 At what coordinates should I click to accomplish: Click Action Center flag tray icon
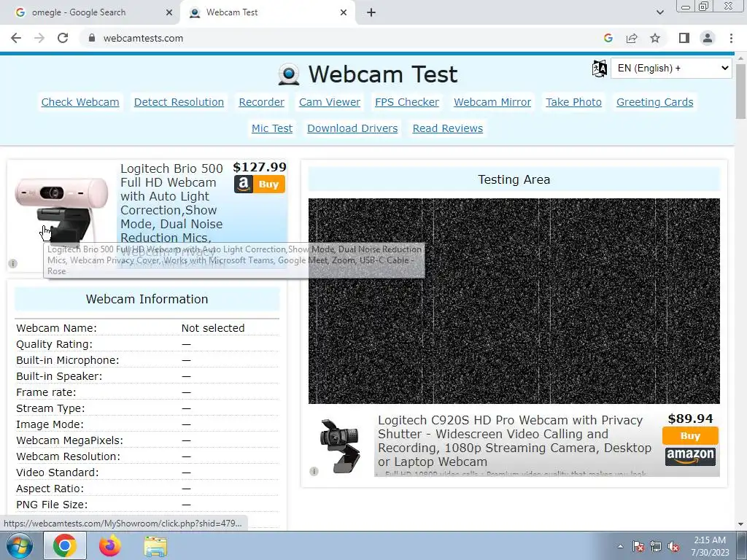(x=638, y=547)
